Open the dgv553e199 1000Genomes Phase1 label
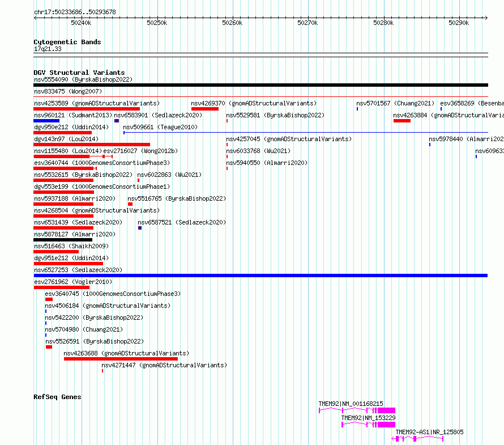 point(102,187)
